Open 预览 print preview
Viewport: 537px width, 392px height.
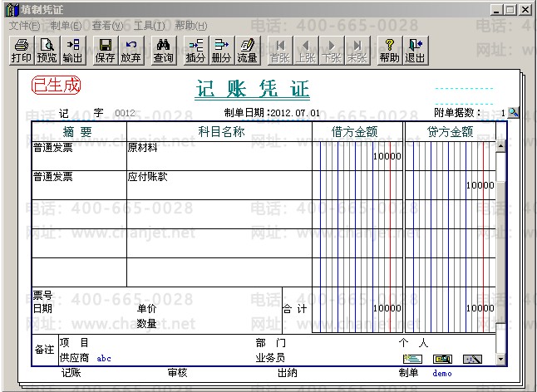coord(47,51)
